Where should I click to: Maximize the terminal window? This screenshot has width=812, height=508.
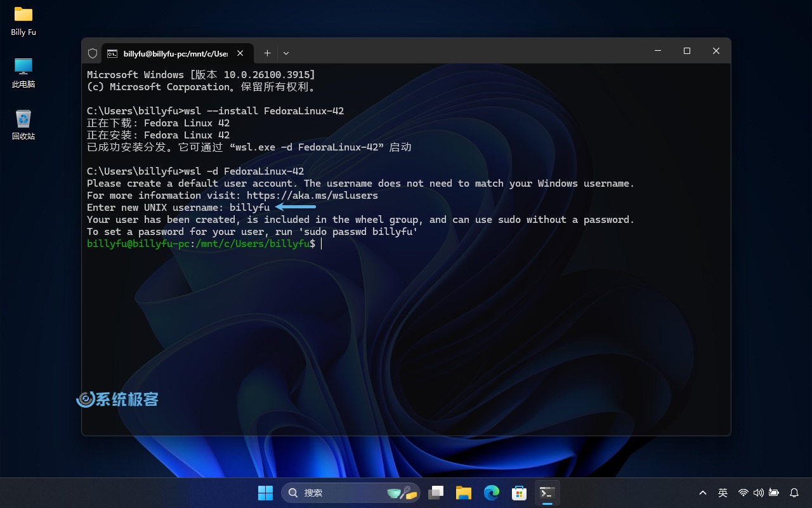click(x=687, y=51)
